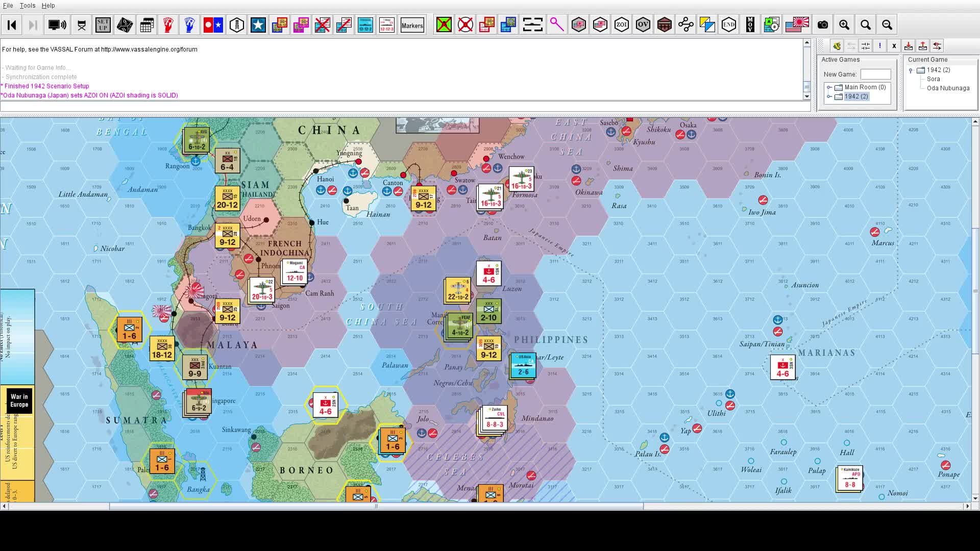Click the US and Japanese flags icon
The image size is (980, 551).
pos(797,25)
